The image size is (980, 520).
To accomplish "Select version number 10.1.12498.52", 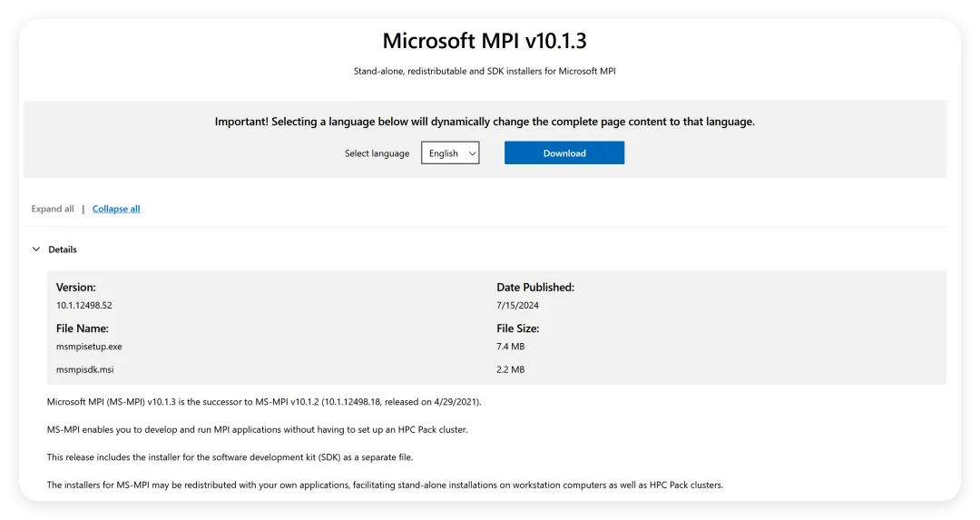I will click(x=83, y=306).
